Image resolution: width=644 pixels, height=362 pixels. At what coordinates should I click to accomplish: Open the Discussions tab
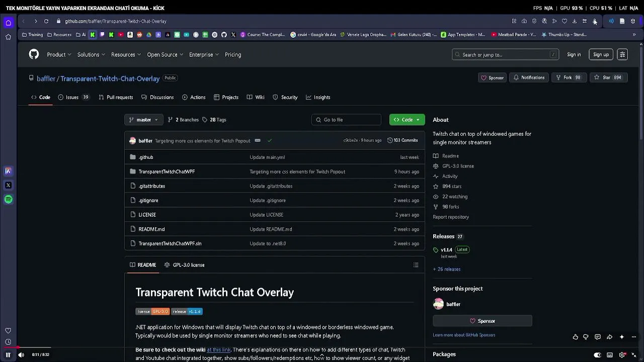[157, 97]
